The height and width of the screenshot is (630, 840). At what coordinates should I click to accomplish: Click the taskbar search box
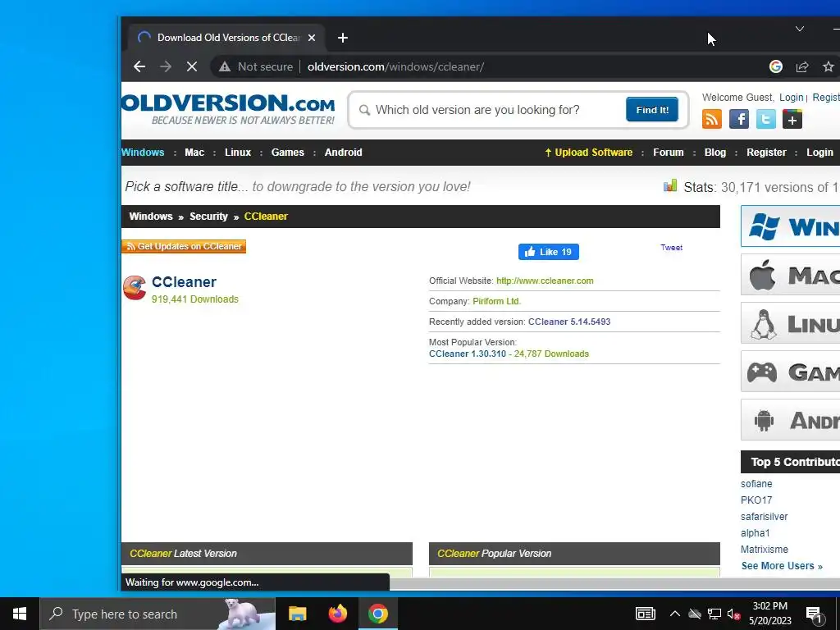(x=157, y=614)
